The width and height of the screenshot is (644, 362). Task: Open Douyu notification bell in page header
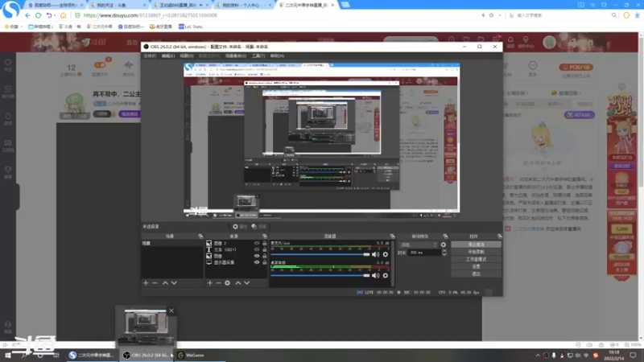510,40
